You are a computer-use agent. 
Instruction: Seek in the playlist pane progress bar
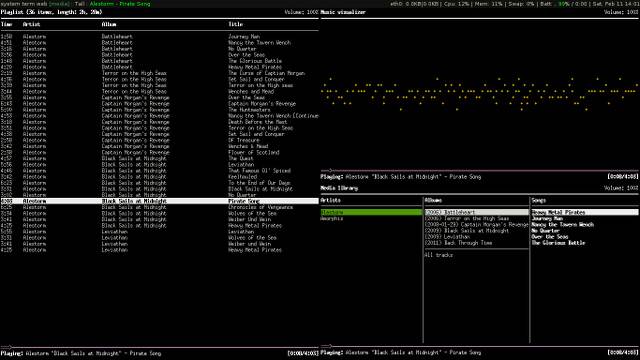[x=159, y=348]
